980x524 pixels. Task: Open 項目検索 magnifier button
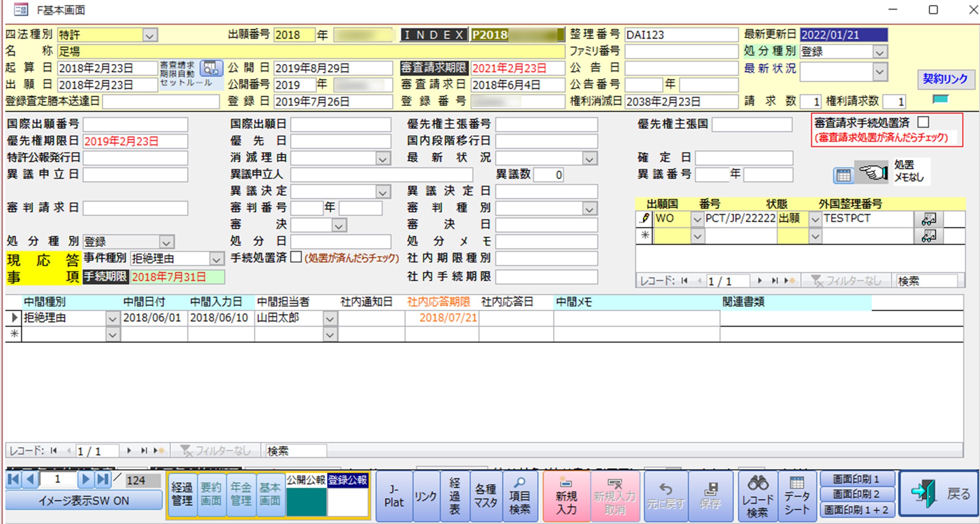519,497
